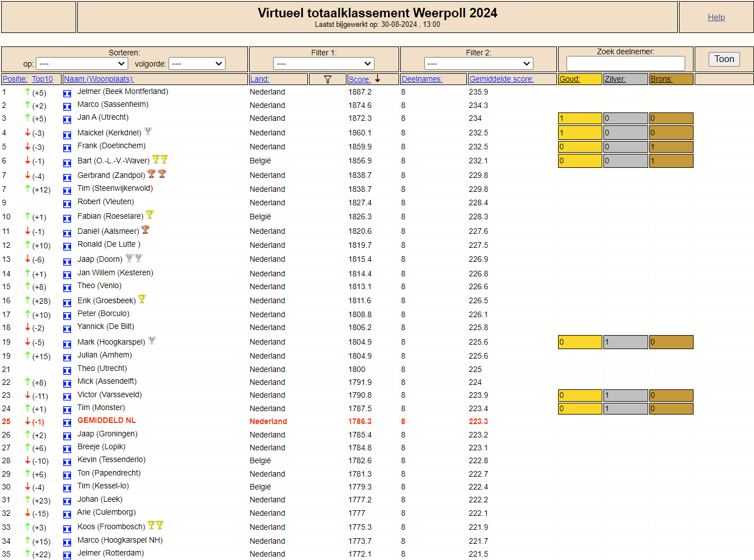Click the silver trophy beside Mark (Hoogkarspel)

pyautogui.click(x=152, y=340)
